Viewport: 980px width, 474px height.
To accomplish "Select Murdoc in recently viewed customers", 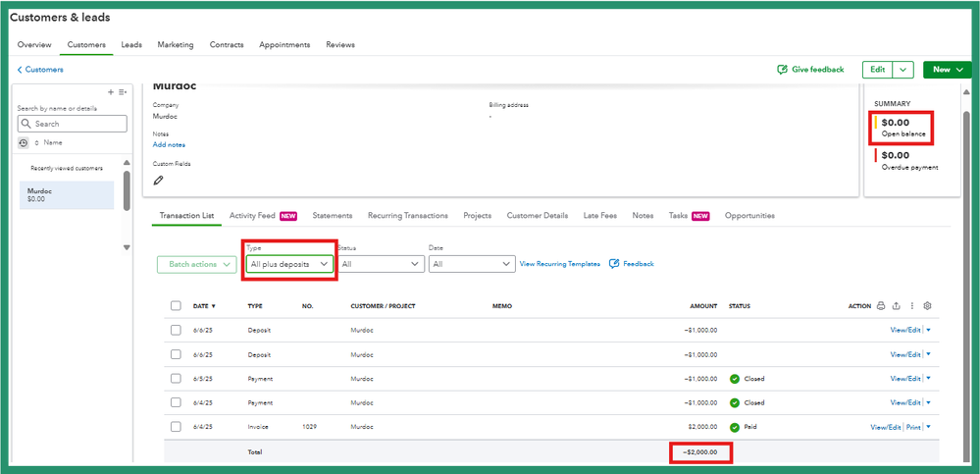I will point(67,195).
